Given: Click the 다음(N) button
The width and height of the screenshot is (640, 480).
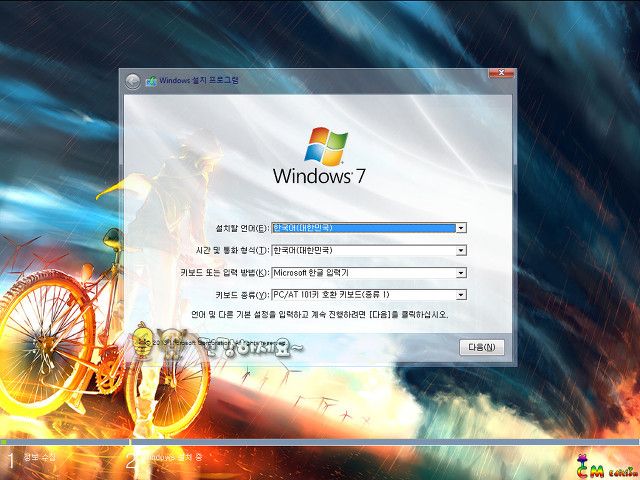Looking at the screenshot, I should (x=482, y=347).
